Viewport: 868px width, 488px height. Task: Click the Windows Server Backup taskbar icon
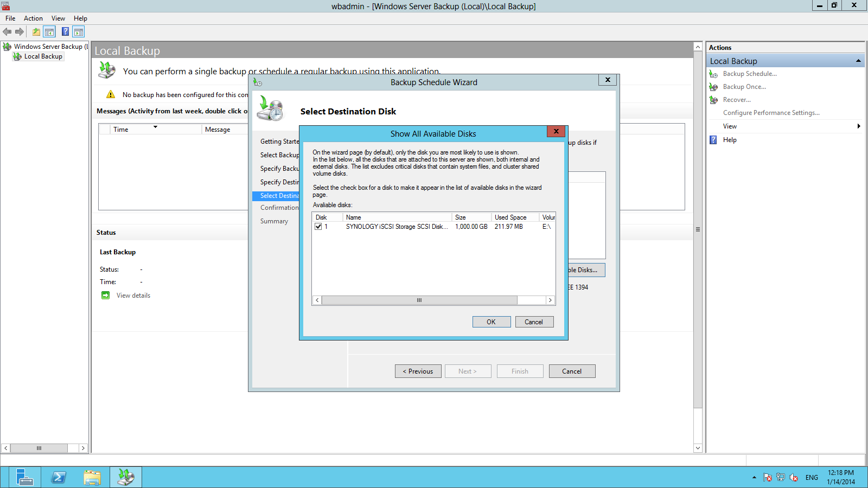click(126, 477)
